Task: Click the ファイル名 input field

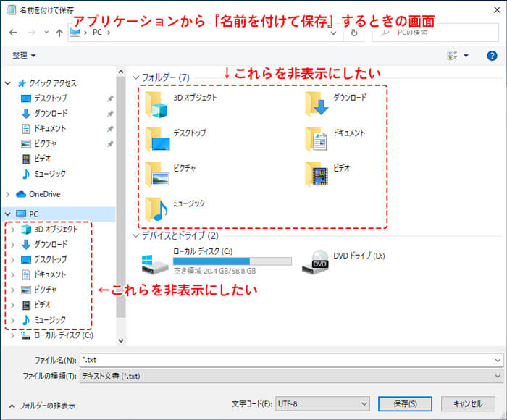Action: point(286,360)
